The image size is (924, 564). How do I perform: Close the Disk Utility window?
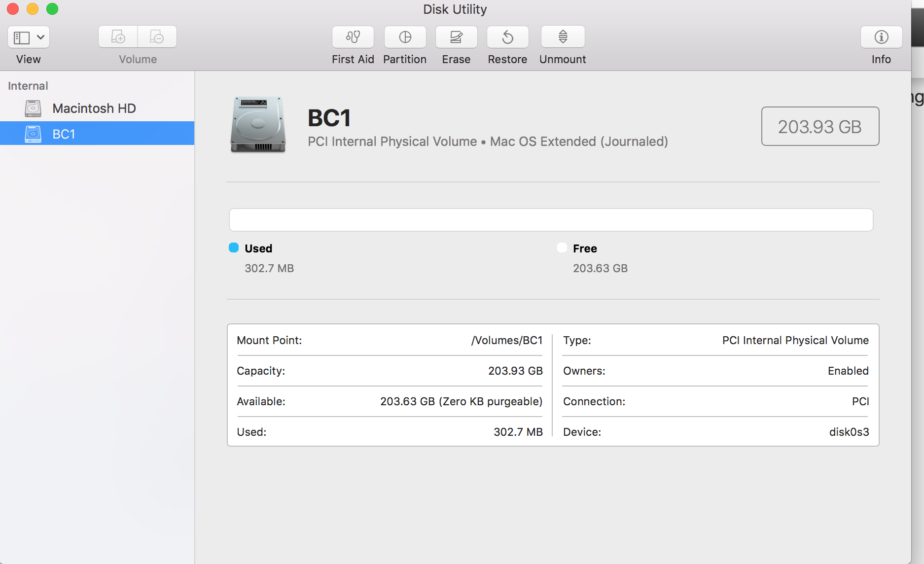click(x=13, y=9)
